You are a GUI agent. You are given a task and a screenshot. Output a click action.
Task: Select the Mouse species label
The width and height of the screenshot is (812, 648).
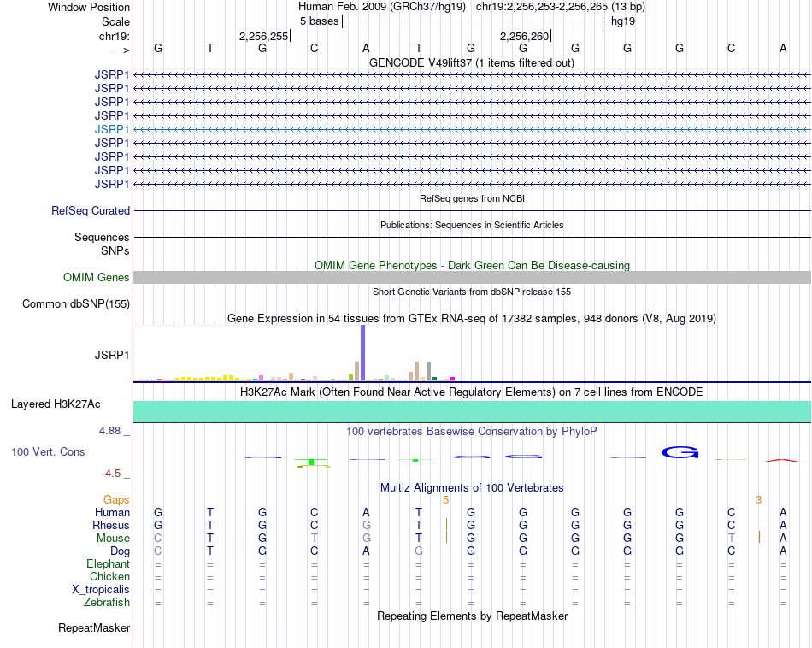113,539
